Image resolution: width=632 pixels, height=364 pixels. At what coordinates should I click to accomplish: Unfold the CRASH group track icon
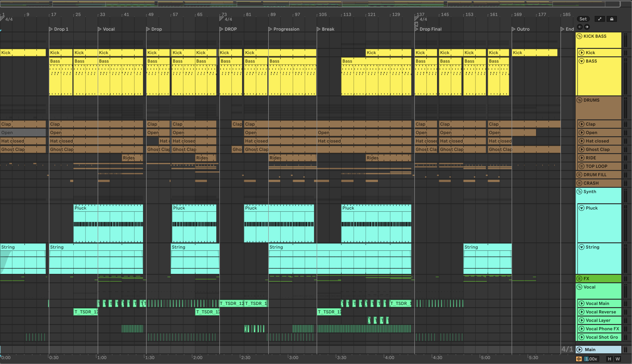pyautogui.click(x=579, y=183)
